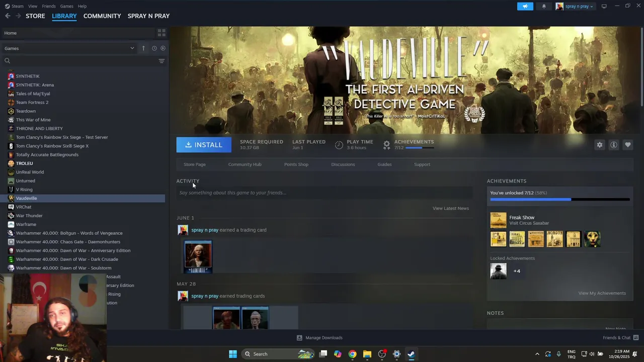Click the play time clock icon
The height and width of the screenshot is (362, 644).
point(339,145)
